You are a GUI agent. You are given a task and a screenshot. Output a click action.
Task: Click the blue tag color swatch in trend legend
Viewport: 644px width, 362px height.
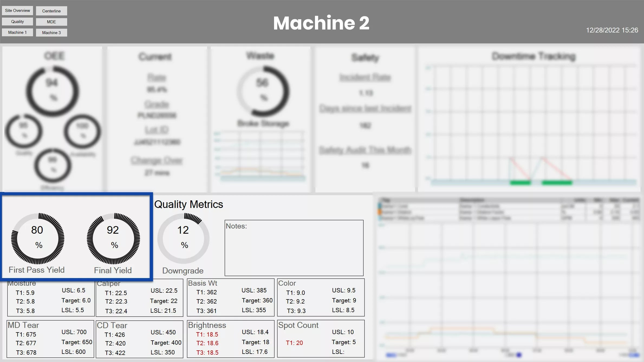coord(379,206)
